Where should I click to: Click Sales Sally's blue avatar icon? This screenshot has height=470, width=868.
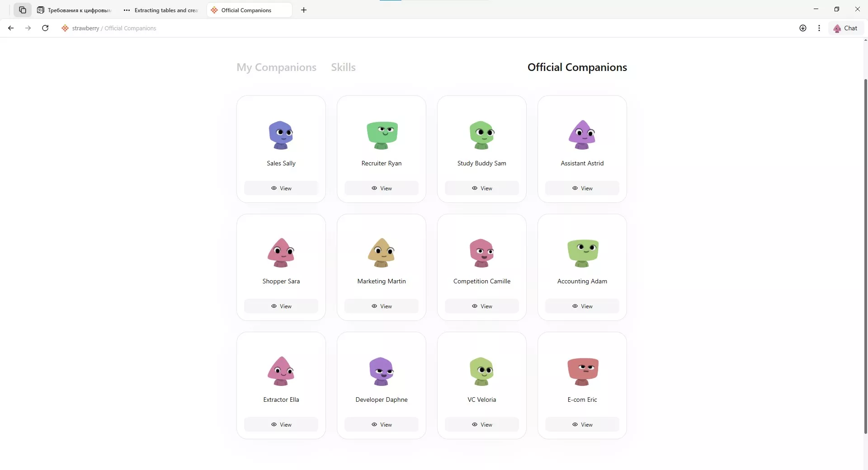(x=281, y=135)
